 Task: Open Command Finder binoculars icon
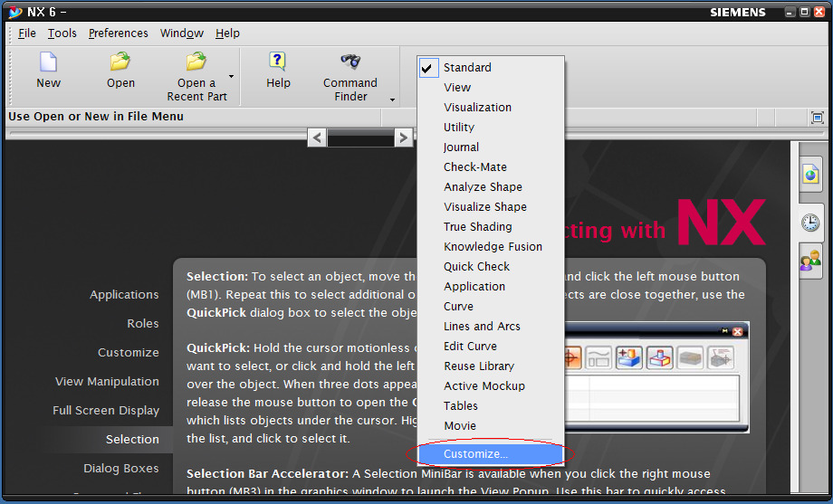coord(350,62)
